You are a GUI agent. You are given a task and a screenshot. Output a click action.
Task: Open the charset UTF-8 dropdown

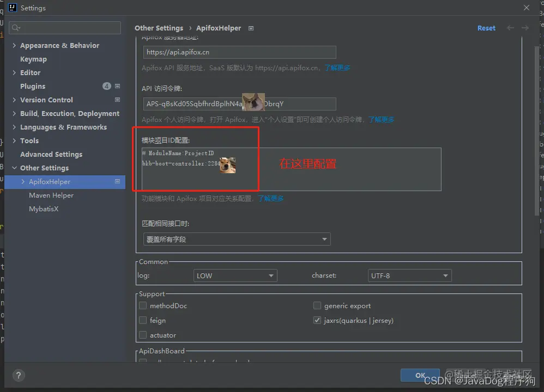410,276
